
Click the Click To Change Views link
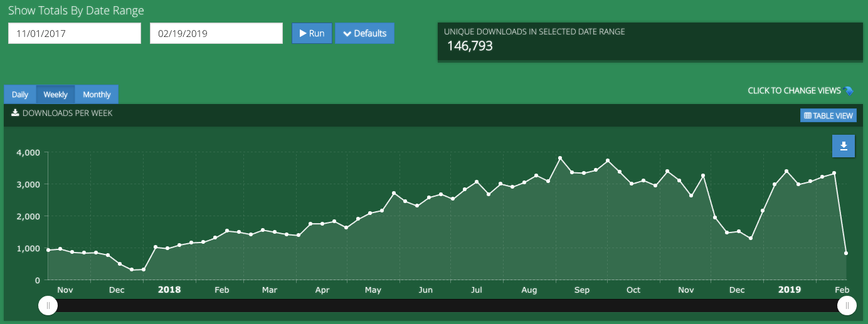point(794,91)
